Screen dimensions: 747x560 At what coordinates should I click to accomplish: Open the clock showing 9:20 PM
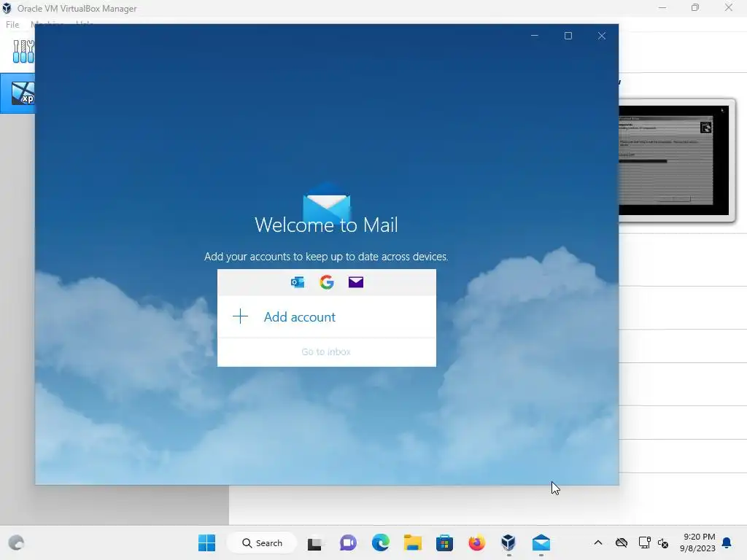pyautogui.click(x=698, y=542)
